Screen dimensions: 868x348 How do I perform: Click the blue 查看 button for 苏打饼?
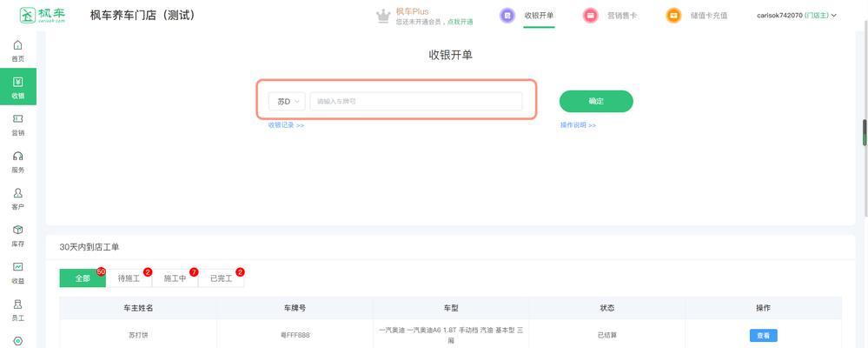pyautogui.click(x=764, y=335)
